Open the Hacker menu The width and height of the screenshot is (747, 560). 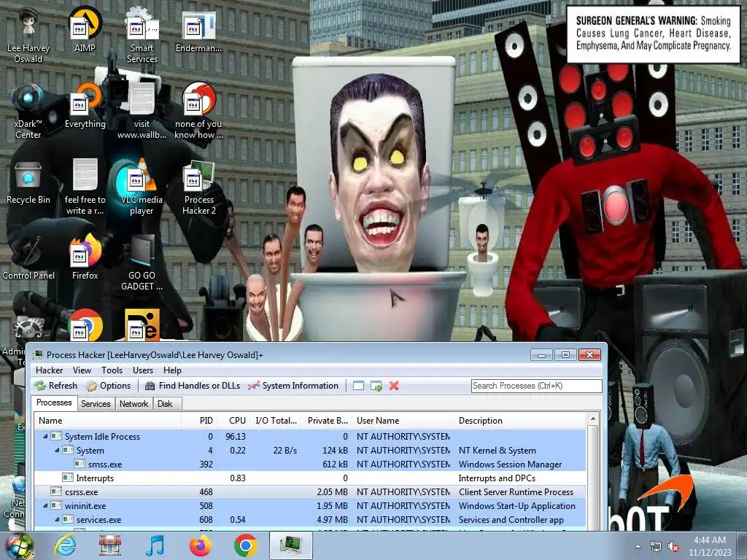coord(49,370)
